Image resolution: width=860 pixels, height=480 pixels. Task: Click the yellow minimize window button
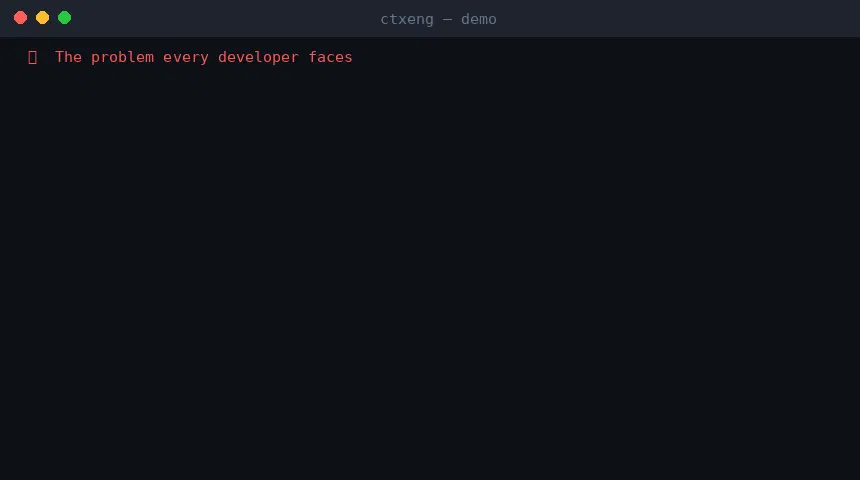point(42,18)
